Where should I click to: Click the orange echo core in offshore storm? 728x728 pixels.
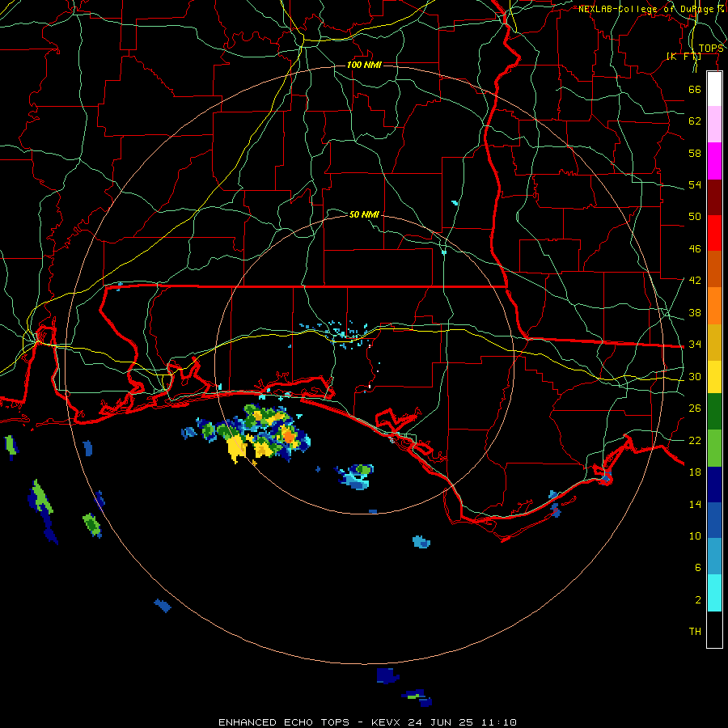(x=289, y=437)
